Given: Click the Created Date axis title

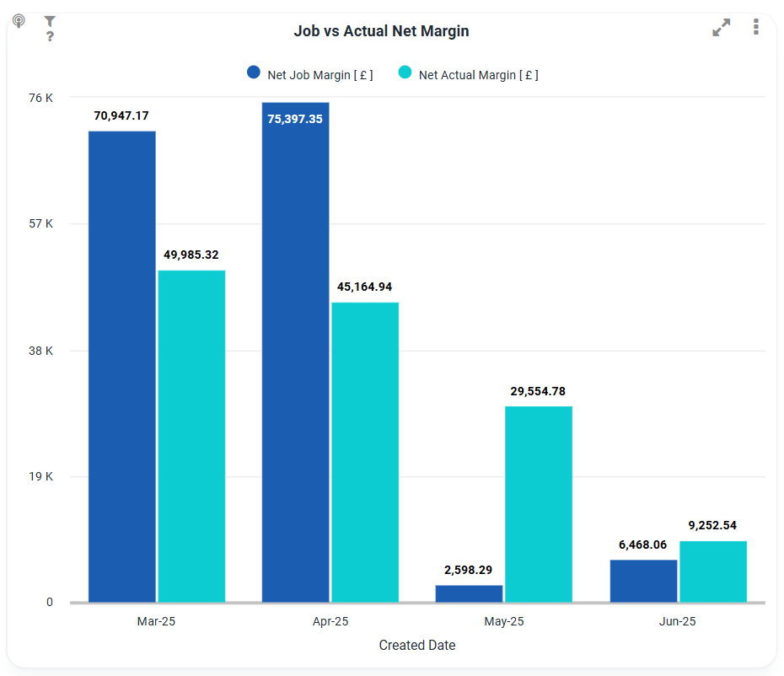Looking at the screenshot, I should (416, 646).
